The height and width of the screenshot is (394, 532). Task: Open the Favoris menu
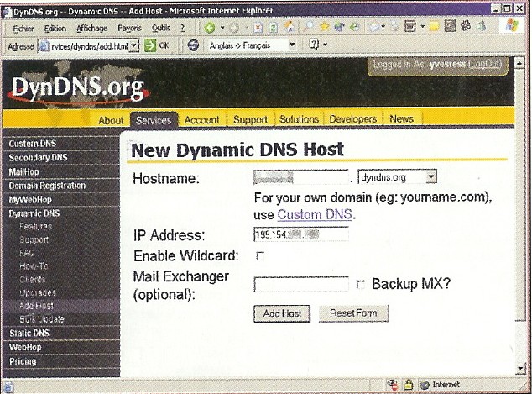click(129, 29)
